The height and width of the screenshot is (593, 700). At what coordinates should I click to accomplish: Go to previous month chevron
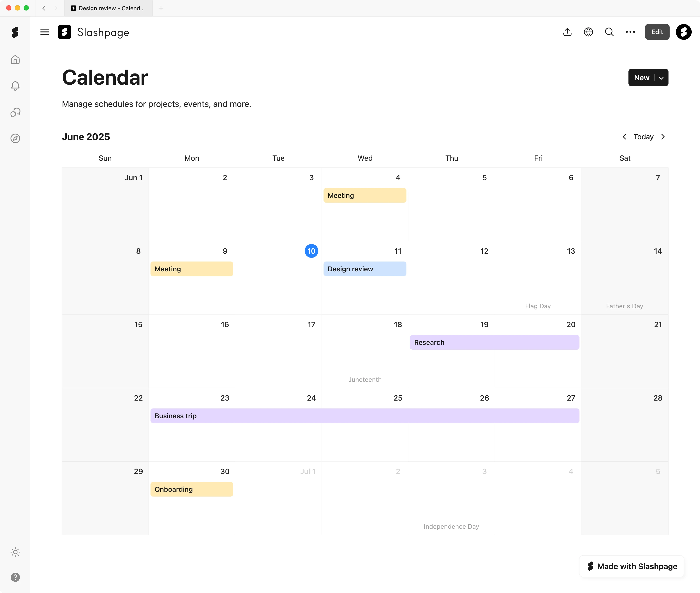point(624,137)
